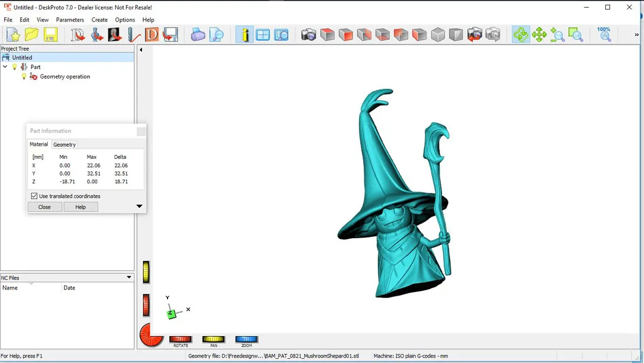Print the view with the printer icon
Screen dimensions: 644x363
pyautogui.click(x=198, y=35)
